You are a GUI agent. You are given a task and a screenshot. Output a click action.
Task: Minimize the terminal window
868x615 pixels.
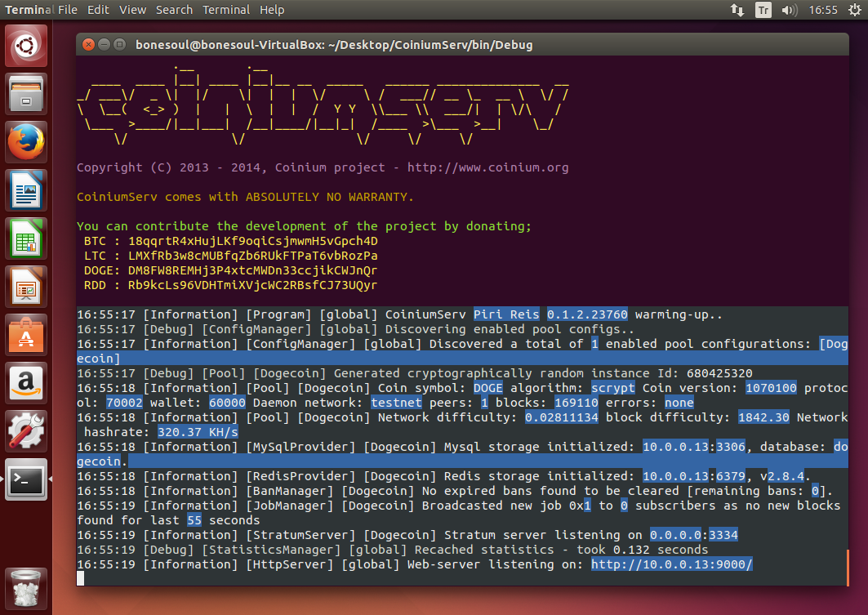(x=104, y=45)
